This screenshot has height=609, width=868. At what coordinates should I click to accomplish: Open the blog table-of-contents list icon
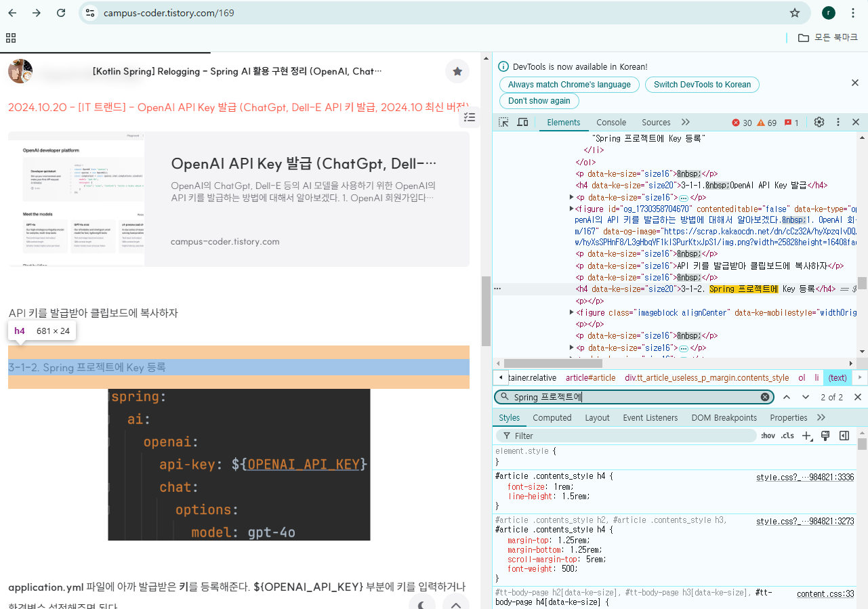click(x=470, y=117)
